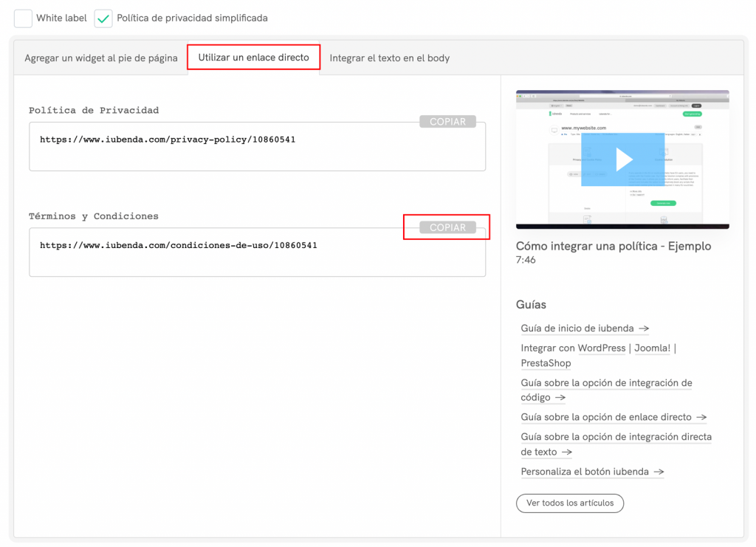Open guide on opción de enlace directo

pyautogui.click(x=613, y=417)
